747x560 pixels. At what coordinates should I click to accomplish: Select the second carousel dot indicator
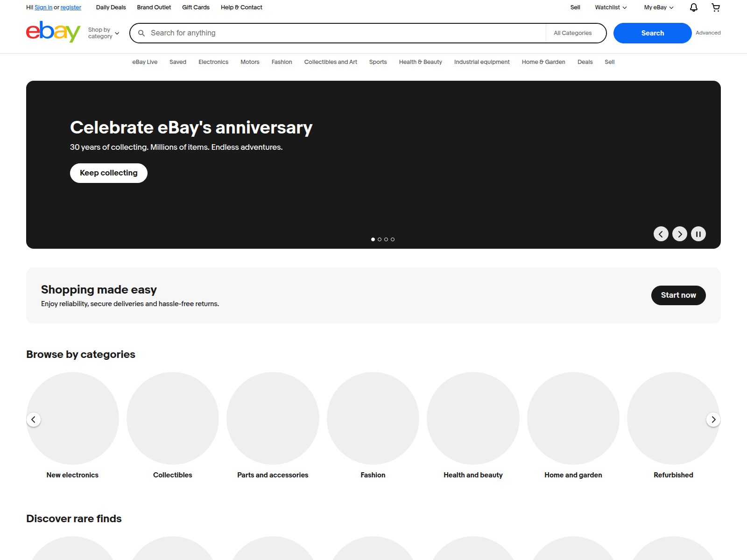pos(380,239)
